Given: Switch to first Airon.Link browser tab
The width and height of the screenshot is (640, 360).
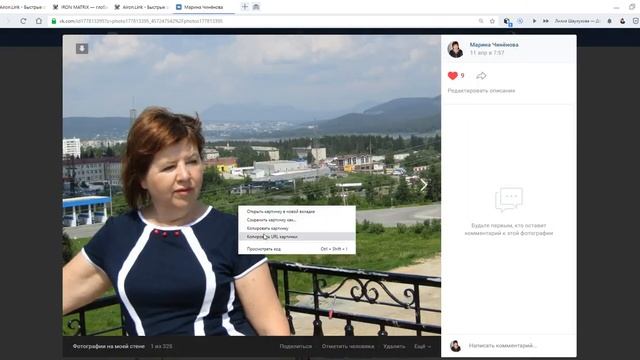Looking at the screenshot, I should pyautogui.click(x=22, y=7).
